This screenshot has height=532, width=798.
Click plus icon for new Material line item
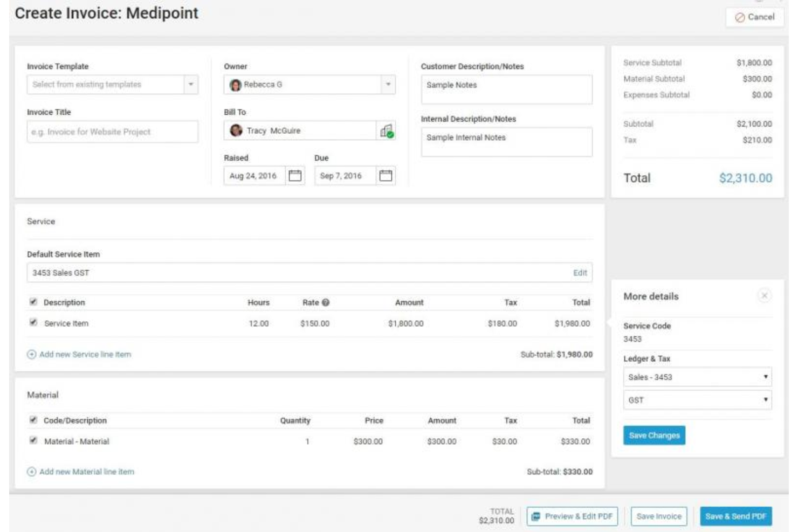pyautogui.click(x=32, y=472)
